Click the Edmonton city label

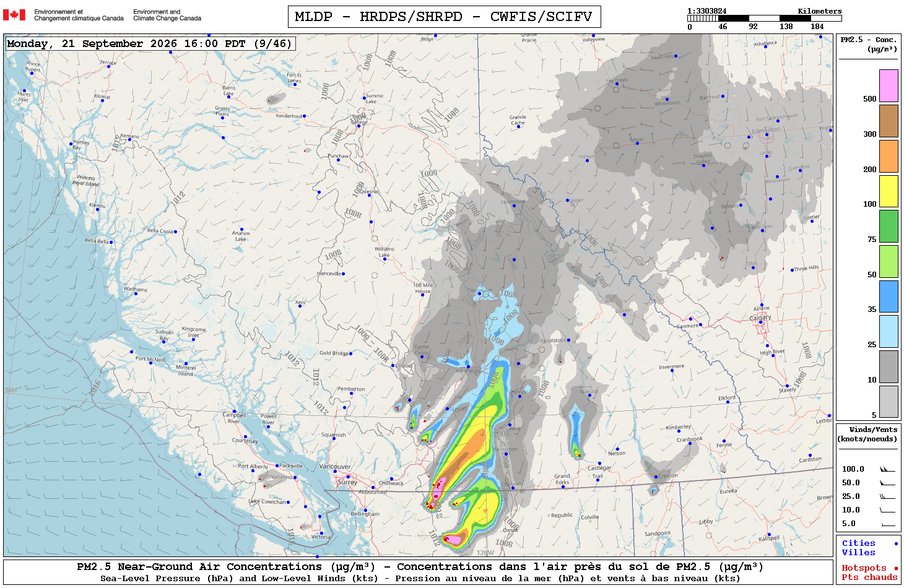tap(766, 131)
